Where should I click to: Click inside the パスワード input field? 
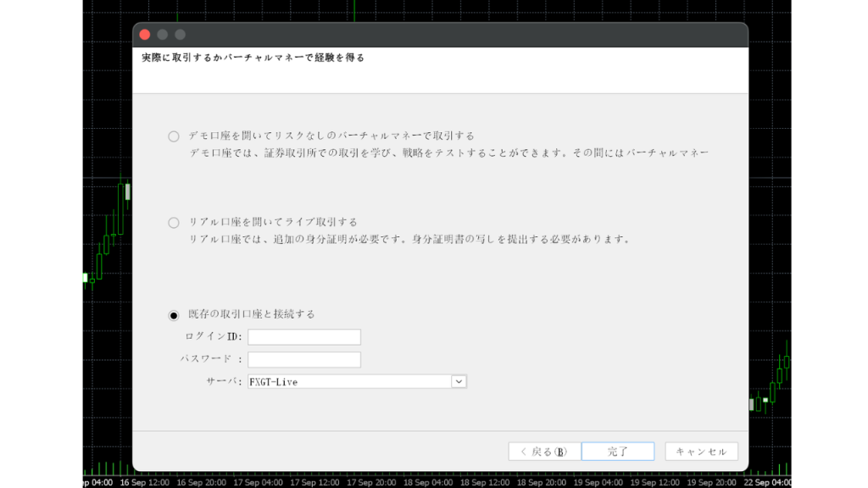[x=303, y=358]
